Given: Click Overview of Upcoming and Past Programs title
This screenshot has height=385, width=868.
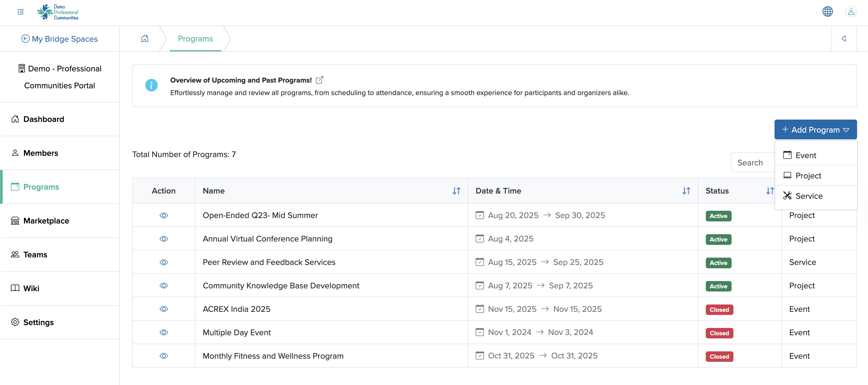Looking at the screenshot, I should pos(241,80).
